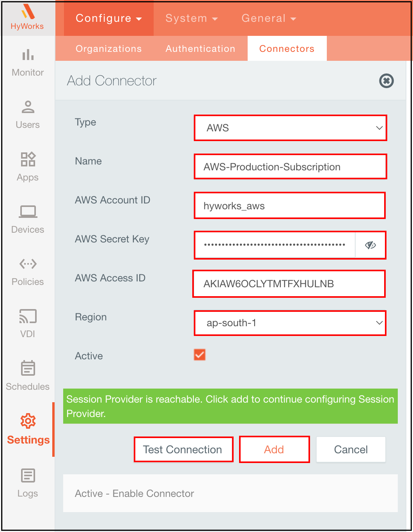
Task: Expand the General menu
Action: (269, 18)
